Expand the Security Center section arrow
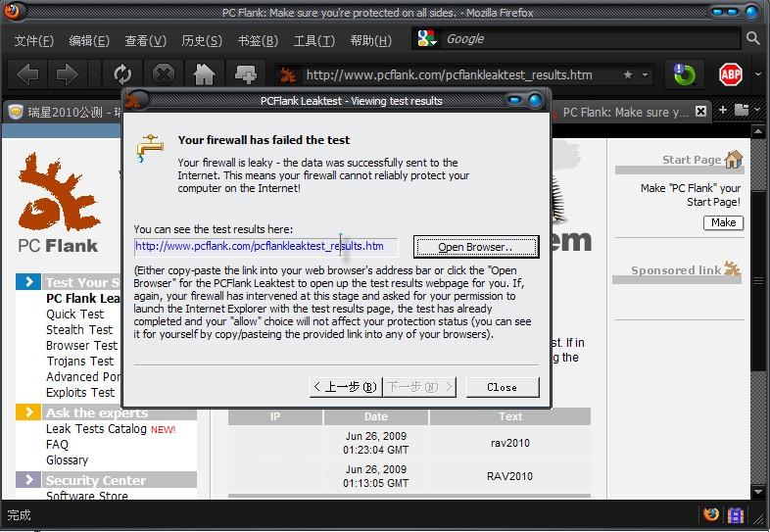The image size is (770, 532). tap(28, 479)
